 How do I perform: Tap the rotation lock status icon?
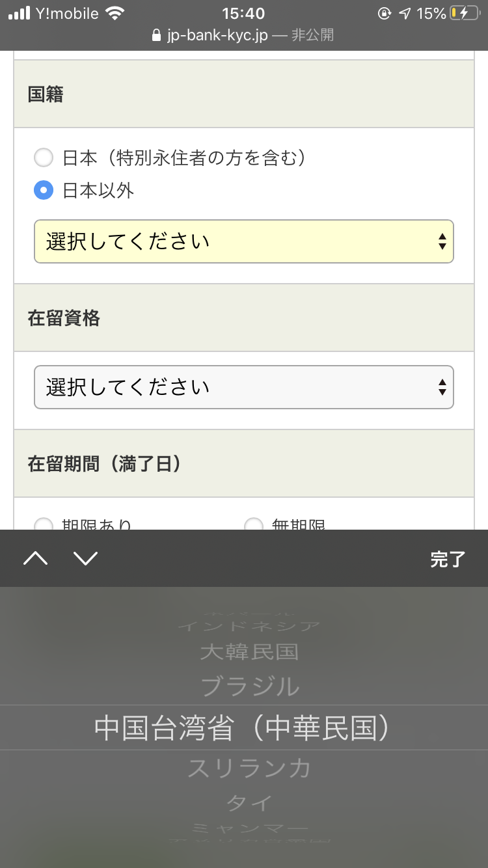pyautogui.click(x=384, y=13)
